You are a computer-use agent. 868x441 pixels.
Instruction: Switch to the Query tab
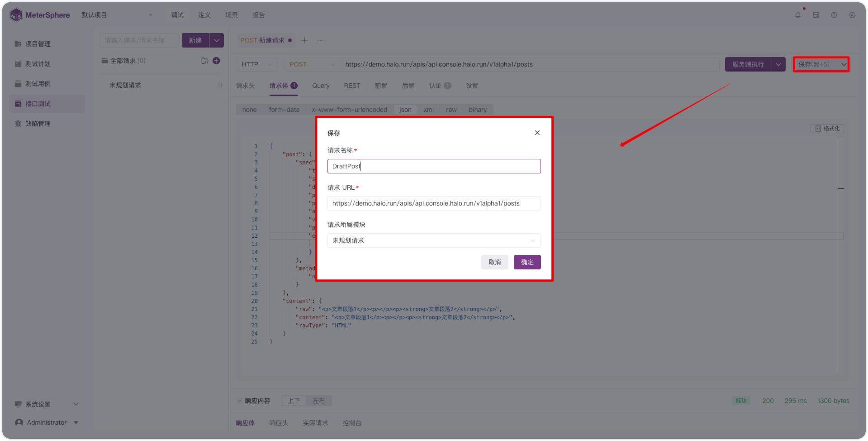click(321, 86)
